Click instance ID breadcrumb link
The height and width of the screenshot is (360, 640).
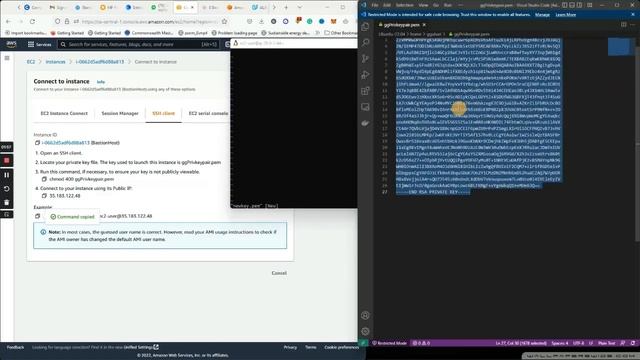pyautogui.click(x=100, y=62)
